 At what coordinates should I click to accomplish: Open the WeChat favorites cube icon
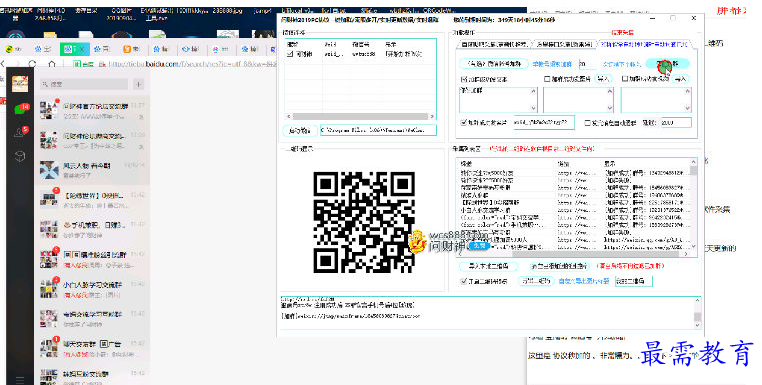(x=20, y=156)
